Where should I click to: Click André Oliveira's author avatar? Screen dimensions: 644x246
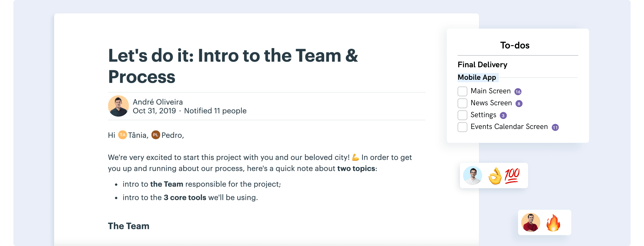118,106
